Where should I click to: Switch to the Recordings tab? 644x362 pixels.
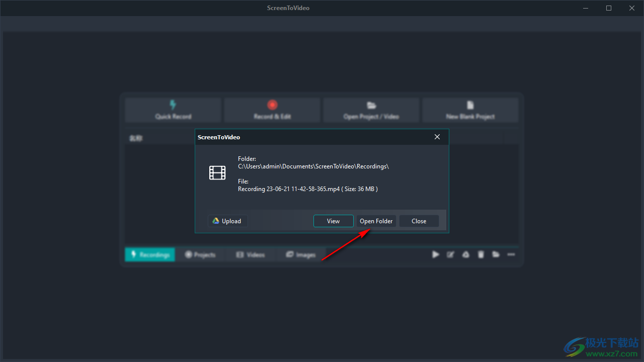coord(150,255)
